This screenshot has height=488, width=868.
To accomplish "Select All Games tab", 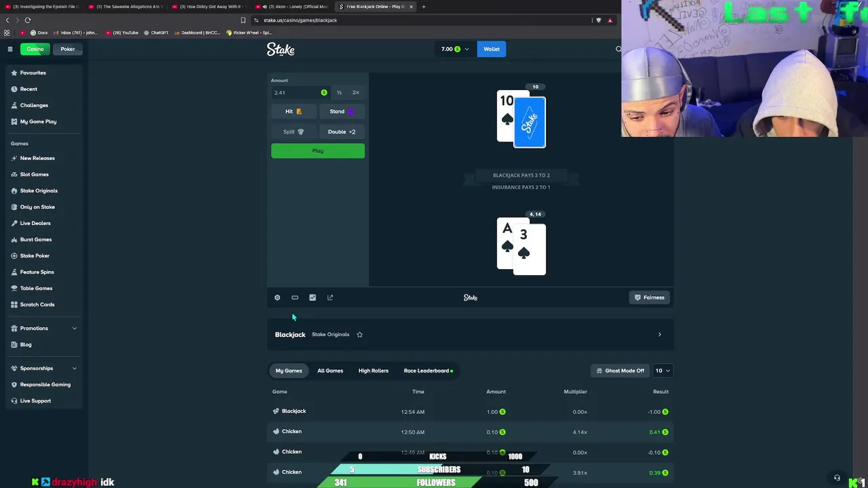I will [x=330, y=371].
